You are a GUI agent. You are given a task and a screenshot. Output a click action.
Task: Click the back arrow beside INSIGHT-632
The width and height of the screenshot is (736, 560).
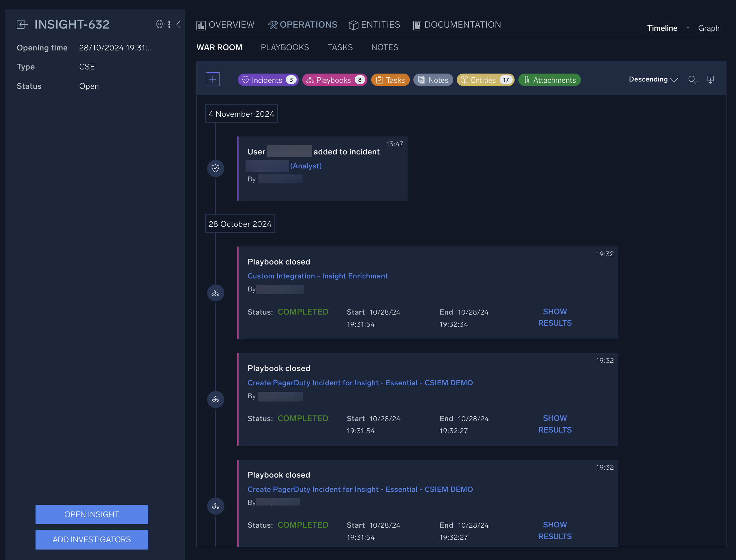pos(22,24)
